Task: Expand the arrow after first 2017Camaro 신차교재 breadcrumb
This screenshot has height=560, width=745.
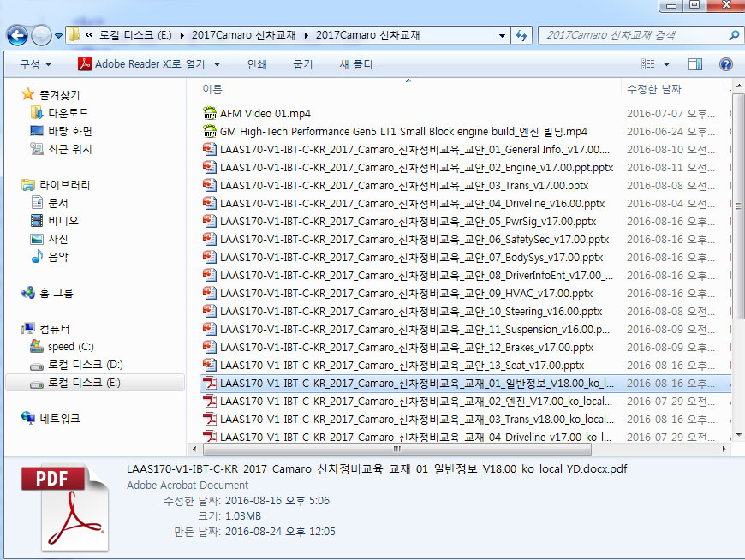Action: click(306, 36)
